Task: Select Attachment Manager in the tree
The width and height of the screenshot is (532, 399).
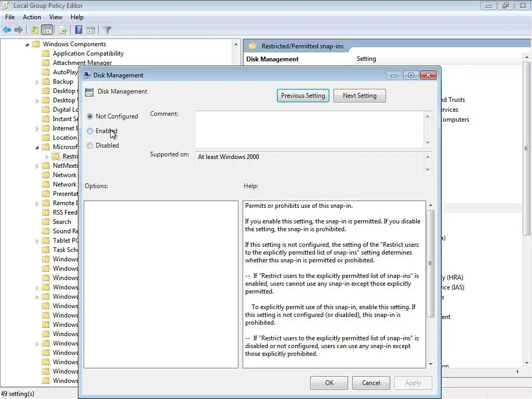Action: 82,63
